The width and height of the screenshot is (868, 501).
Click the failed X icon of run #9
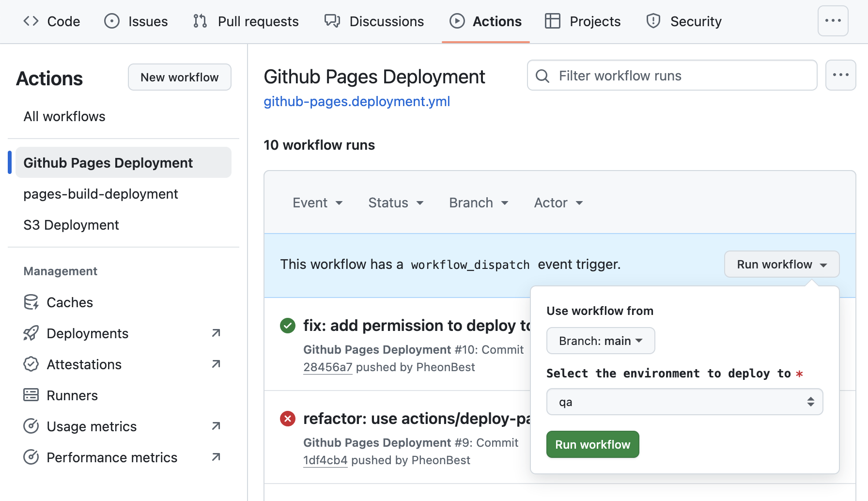coord(288,418)
